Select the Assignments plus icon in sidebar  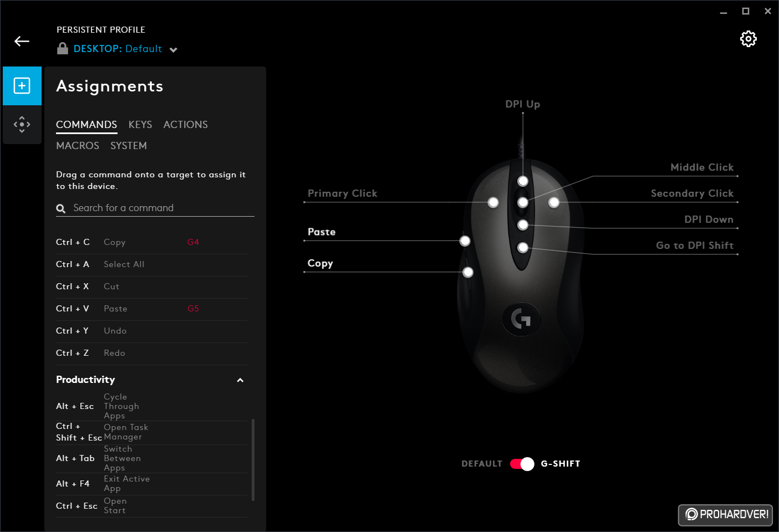[22, 86]
